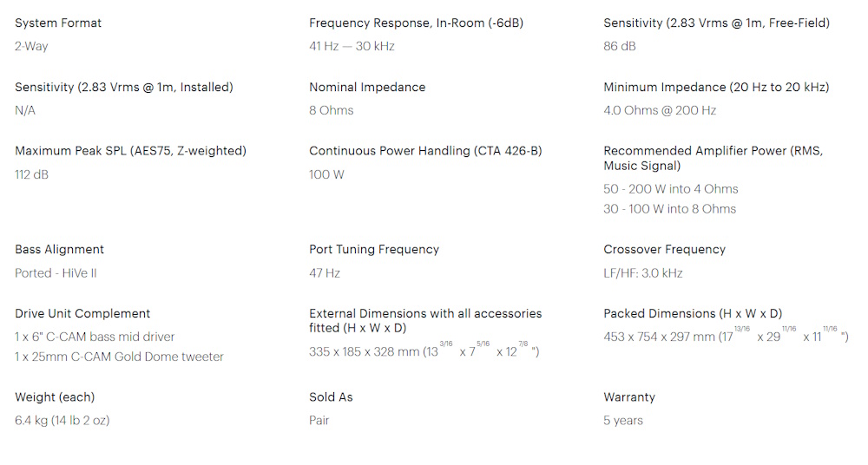Viewport: 868px width, 465px height.
Task: Click the Nominal Impedance heading
Action: 367,87
